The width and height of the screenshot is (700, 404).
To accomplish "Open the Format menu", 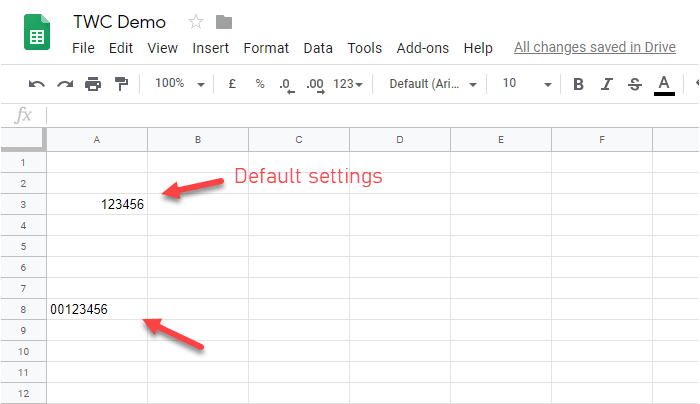I will [x=266, y=48].
